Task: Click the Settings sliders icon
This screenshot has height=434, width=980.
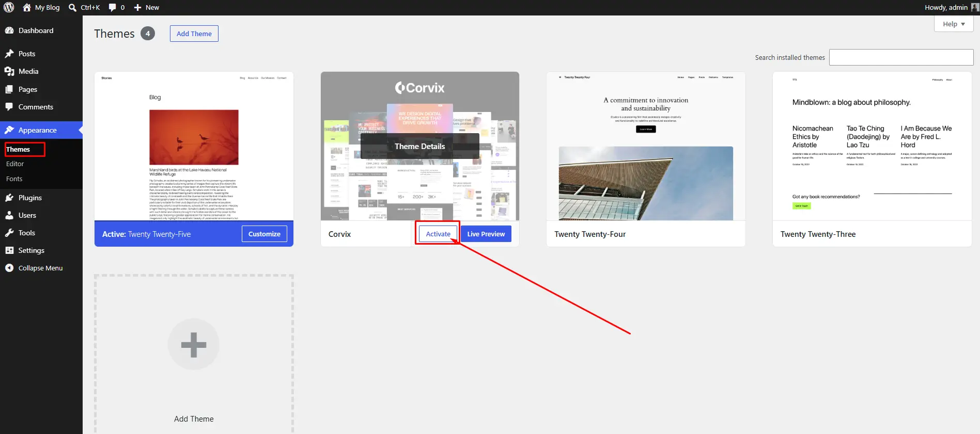Action: [x=9, y=250]
